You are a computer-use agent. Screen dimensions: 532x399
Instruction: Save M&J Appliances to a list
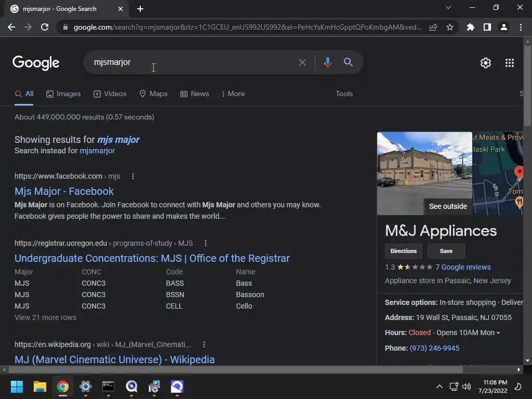pyautogui.click(x=446, y=251)
